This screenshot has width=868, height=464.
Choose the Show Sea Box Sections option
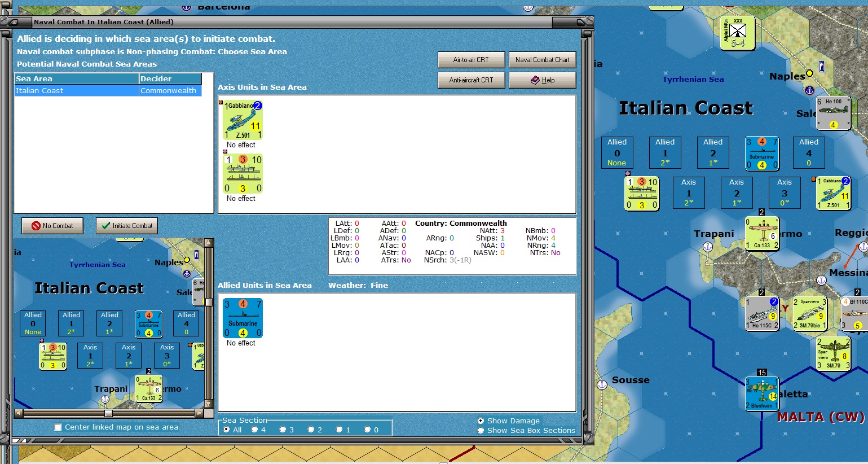[x=481, y=430]
